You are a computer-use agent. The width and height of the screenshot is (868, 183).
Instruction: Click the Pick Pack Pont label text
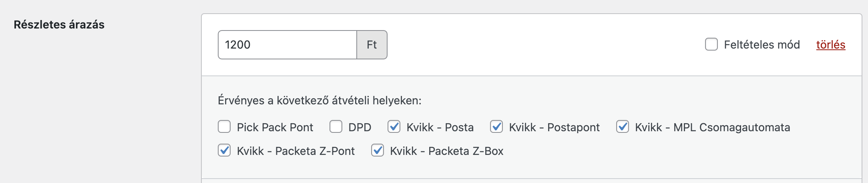(x=275, y=128)
